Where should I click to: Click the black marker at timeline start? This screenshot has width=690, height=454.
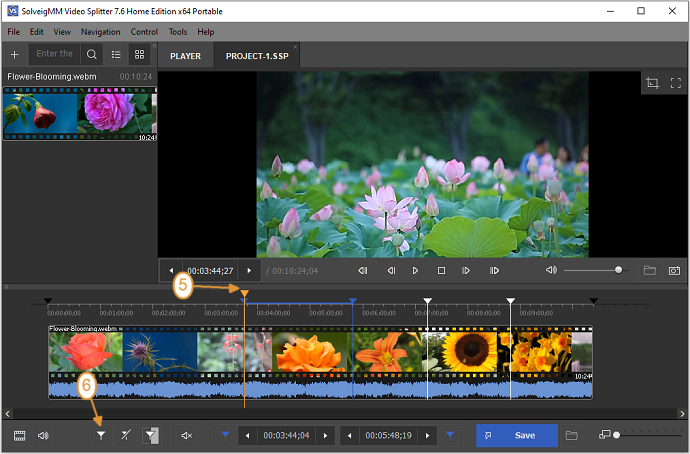tap(48, 301)
